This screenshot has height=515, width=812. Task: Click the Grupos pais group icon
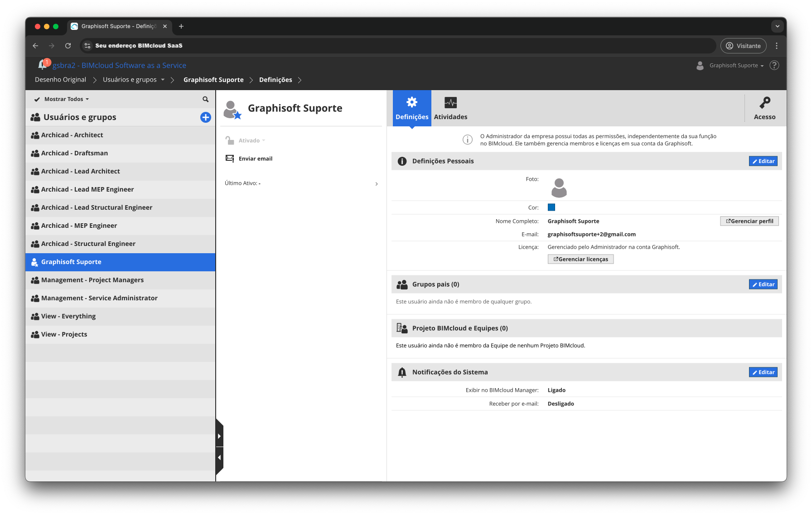402,284
